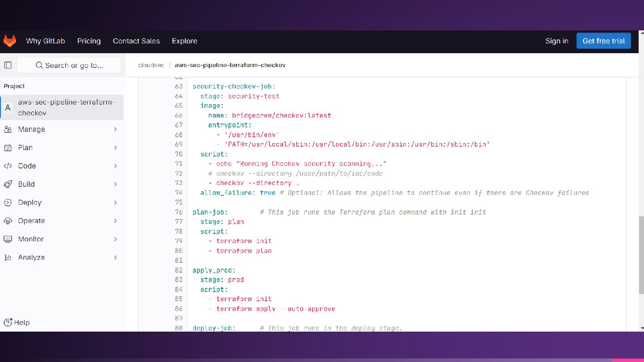This screenshot has width=644, height=362.
Task: Click the Help question mark icon
Action: pos(8,322)
